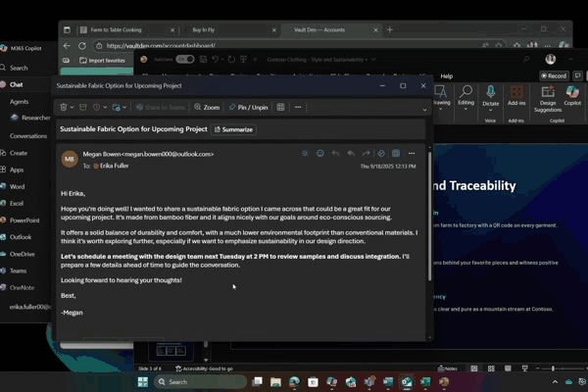Open the dropdown next to the Delete icon

[x=72, y=107]
